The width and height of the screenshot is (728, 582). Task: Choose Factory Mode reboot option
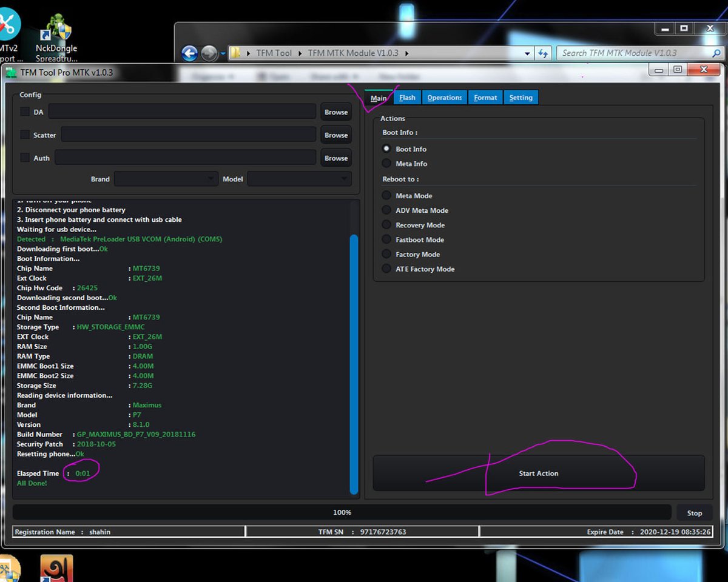pos(386,254)
